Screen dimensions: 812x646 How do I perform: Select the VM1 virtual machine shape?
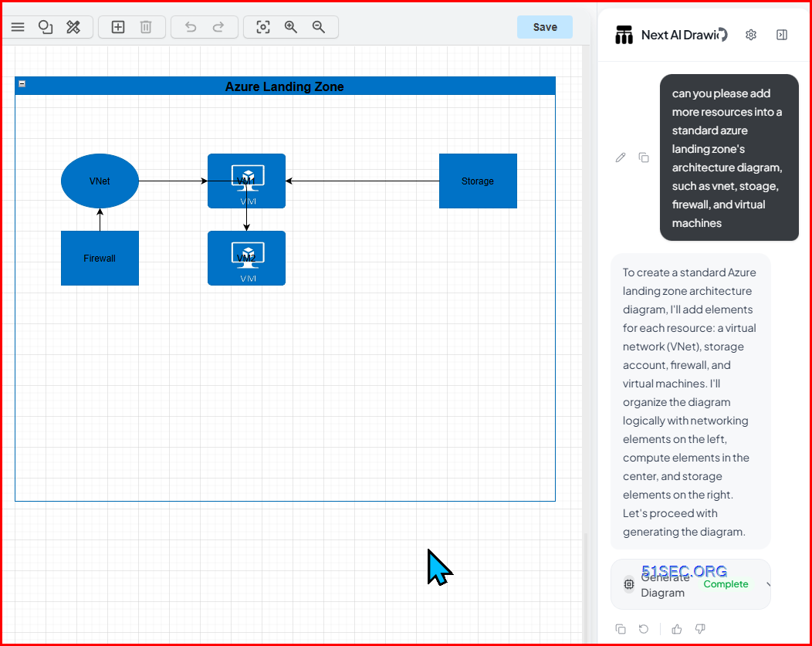pyautogui.click(x=246, y=181)
